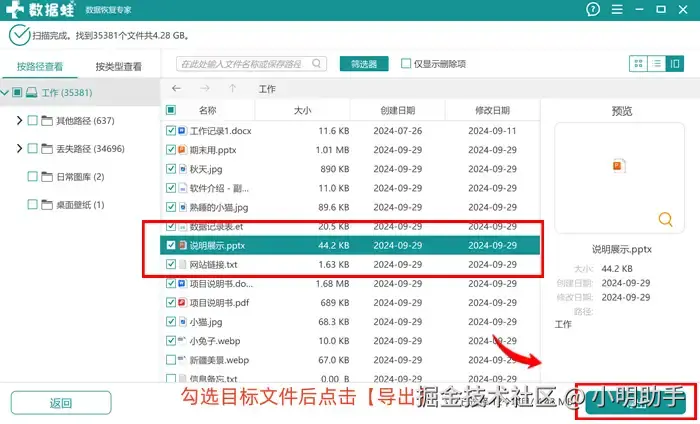Switch to thumbnail grid view
Viewport: 700px width, 424px height.
point(638,64)
